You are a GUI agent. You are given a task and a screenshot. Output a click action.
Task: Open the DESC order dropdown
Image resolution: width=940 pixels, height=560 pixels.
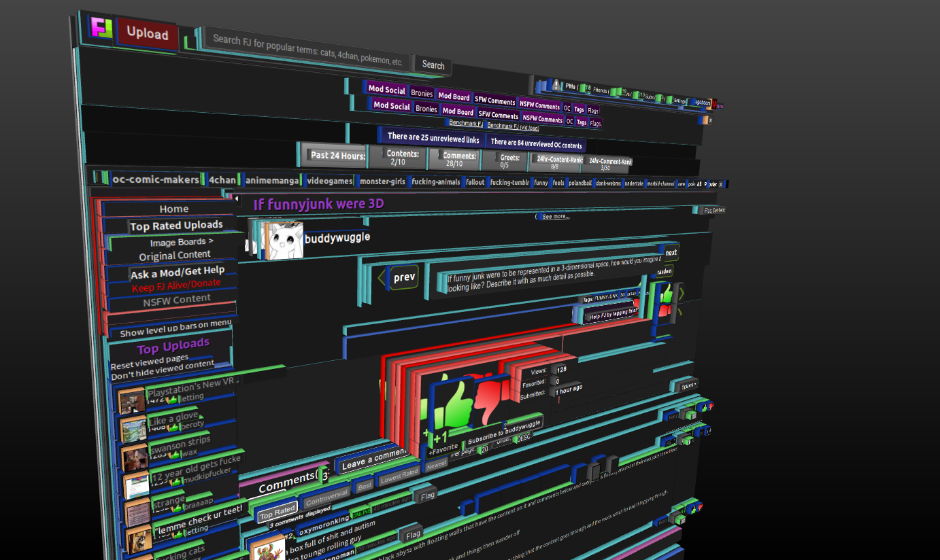click(522, 438)
